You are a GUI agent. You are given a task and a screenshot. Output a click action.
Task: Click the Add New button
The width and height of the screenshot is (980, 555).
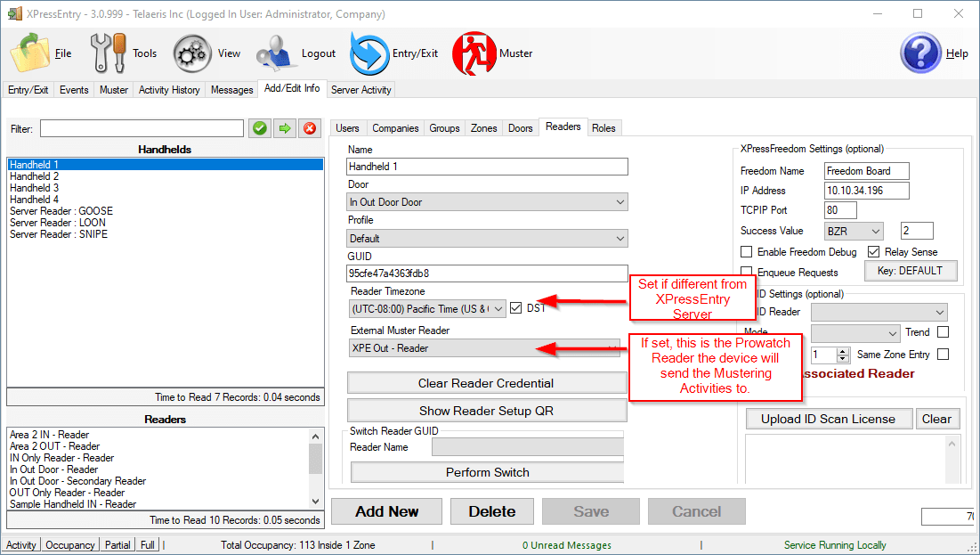click(x=386, y=511)
